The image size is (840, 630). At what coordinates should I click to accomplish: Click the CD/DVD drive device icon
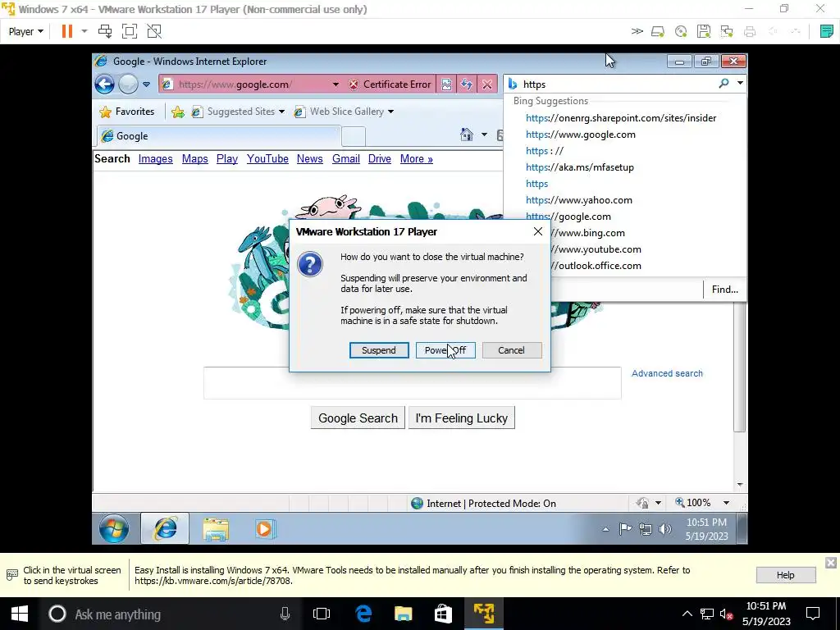click(x=681, y=32)
